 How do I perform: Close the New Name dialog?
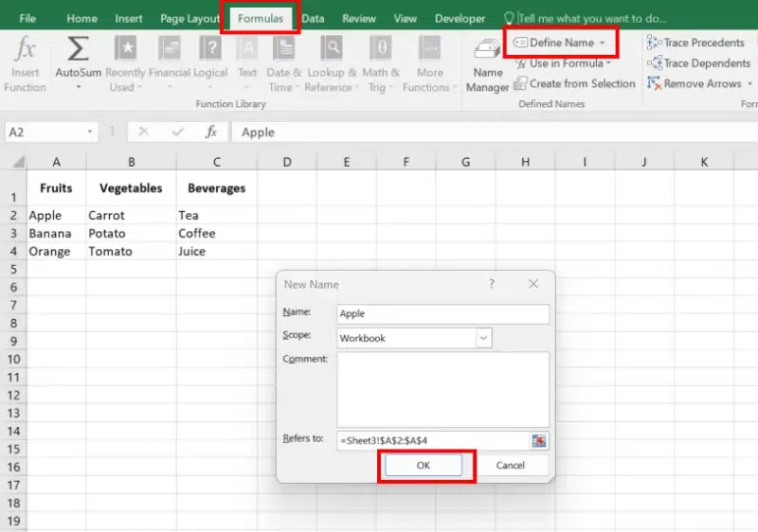533,284
